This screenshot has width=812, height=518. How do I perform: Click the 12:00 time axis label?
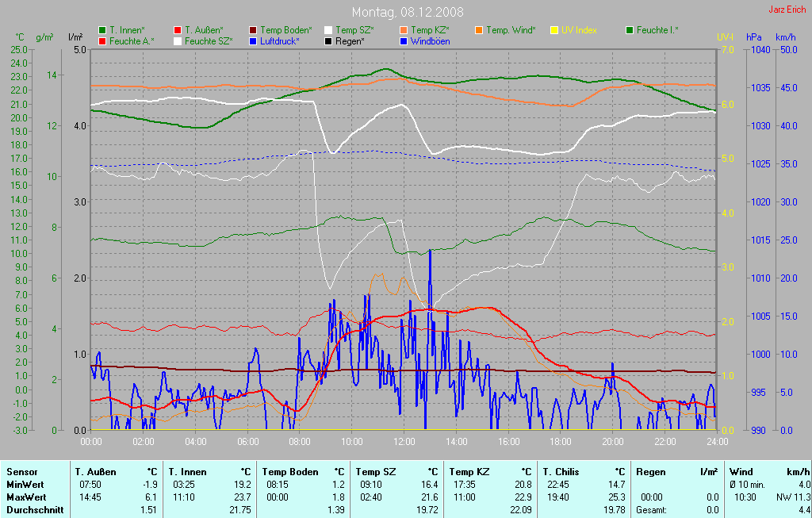[x=404, y=442]
